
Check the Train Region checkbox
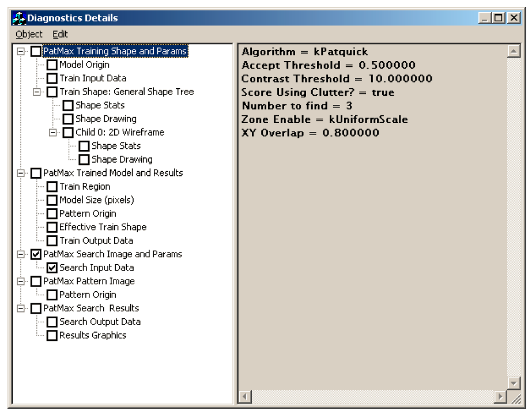coord(52,187)
